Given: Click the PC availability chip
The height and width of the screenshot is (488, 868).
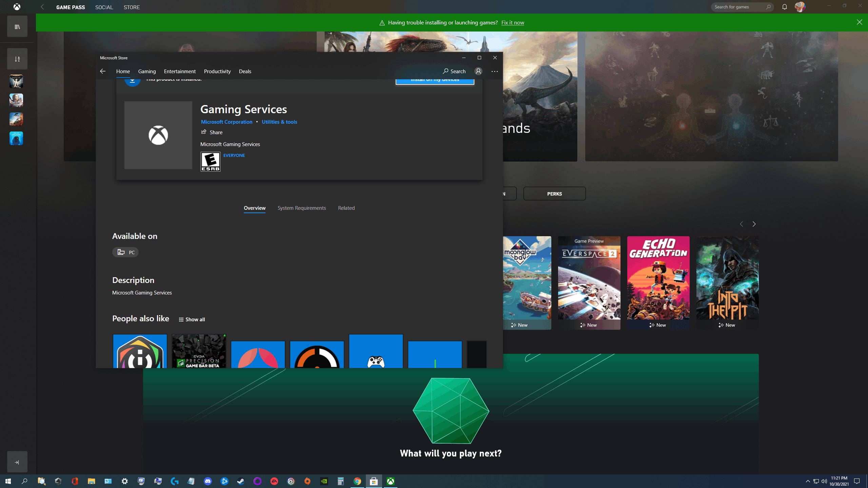Looking at the screenshot, I should (125, 252).
